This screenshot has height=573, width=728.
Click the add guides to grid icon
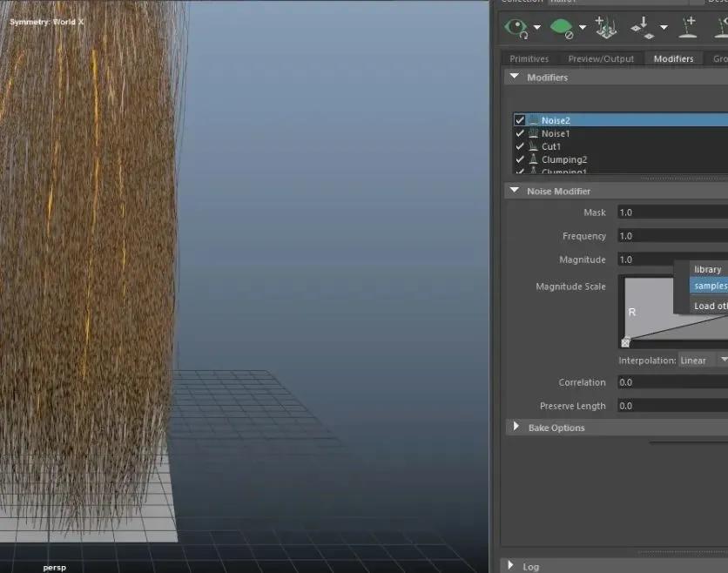pos(606,27)
